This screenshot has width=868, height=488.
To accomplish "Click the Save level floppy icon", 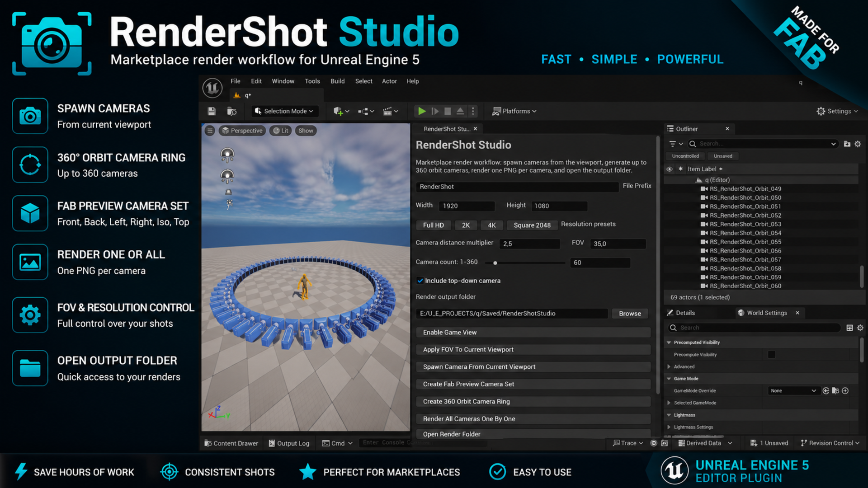I will (212, 111).
